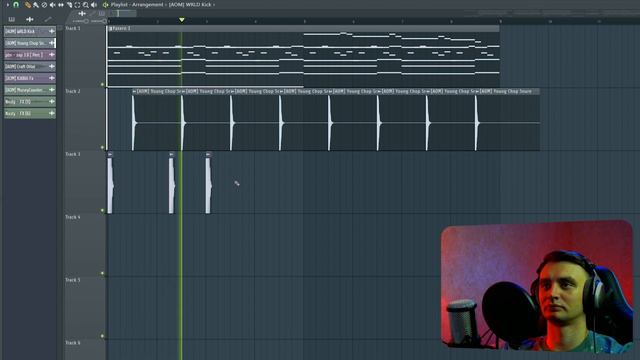Select the dashed-box Select tool
Viewport: 640px width, 360px height.
pyautogui.click(x=77, y=5)
